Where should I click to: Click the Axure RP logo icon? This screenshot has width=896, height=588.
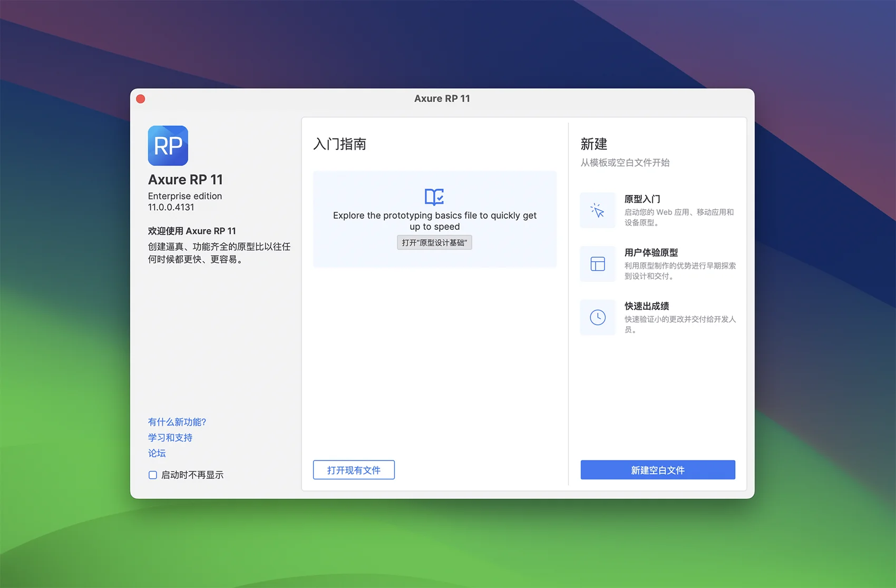point(168,145)
